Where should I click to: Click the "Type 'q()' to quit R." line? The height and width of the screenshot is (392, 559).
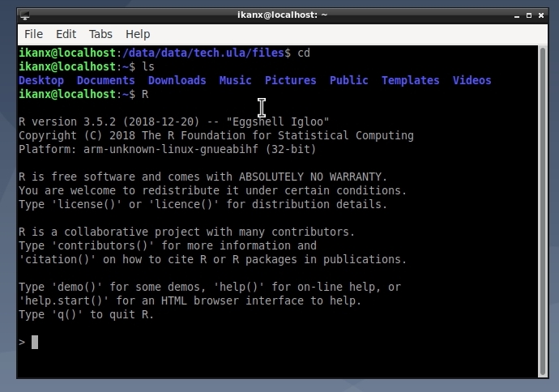click(x=86, y=315)
